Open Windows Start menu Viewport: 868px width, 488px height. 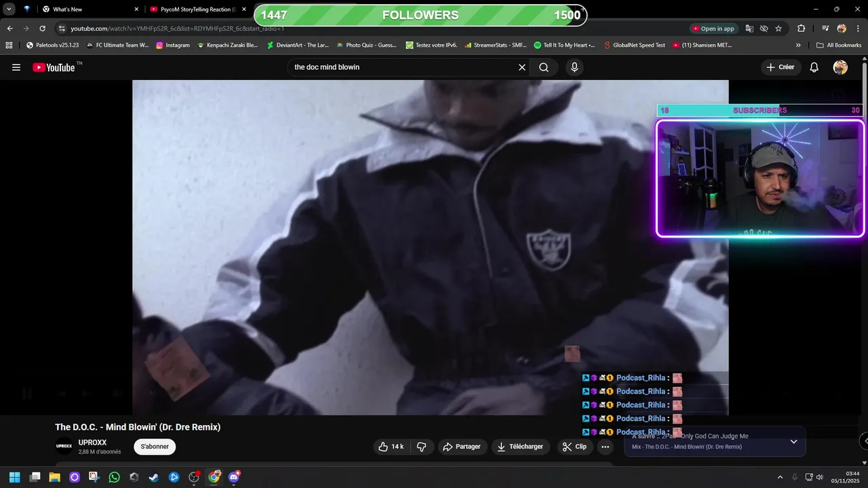(14, 477)
